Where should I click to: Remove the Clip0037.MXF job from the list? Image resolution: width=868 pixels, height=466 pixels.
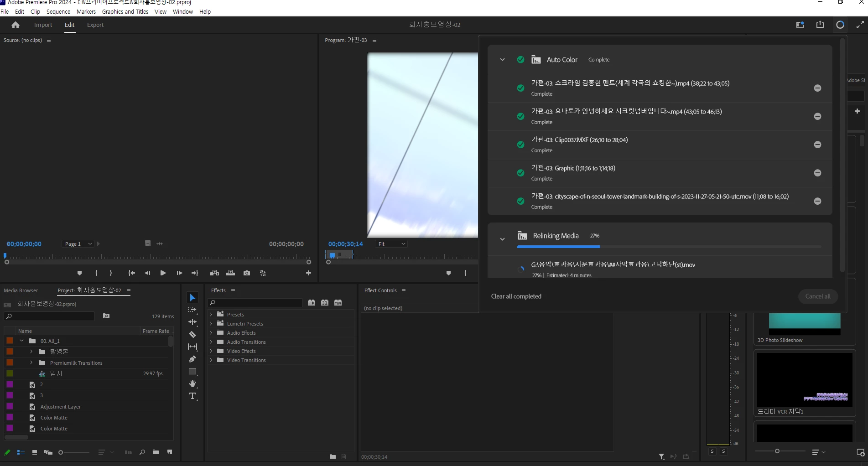[x=817, y=145]
